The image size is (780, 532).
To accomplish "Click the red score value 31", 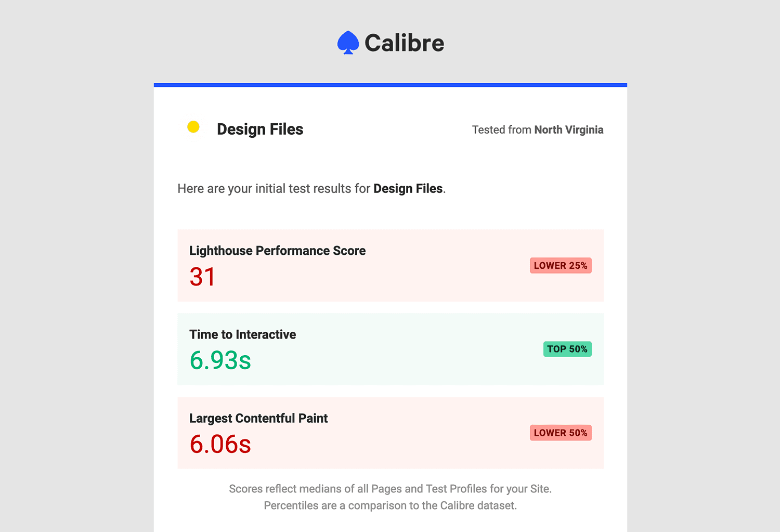I will coord(202,277).
